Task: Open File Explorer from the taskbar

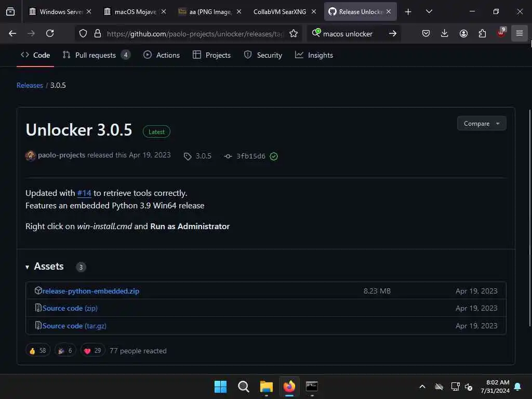Action: [x=267, y=387]
